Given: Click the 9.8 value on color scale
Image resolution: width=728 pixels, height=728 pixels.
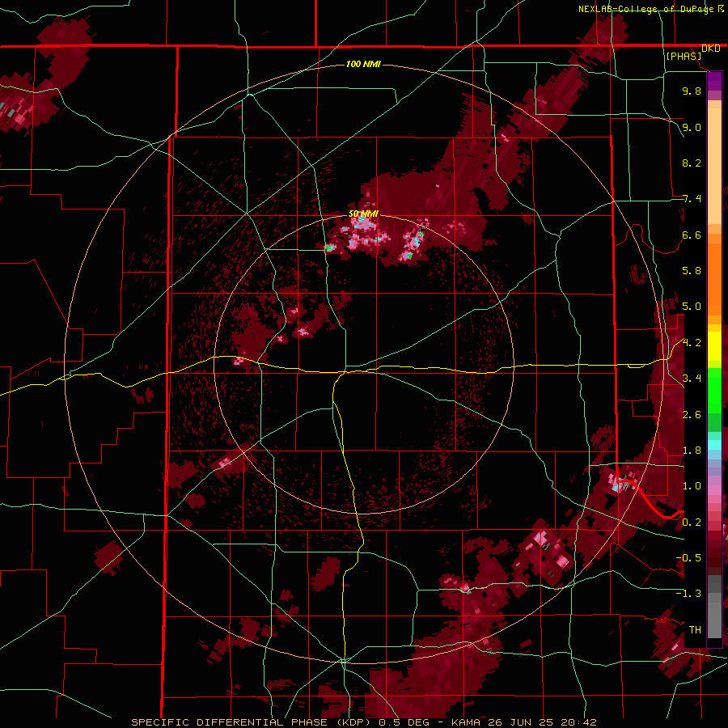Looking at the screenshot, I should [692, 91].
